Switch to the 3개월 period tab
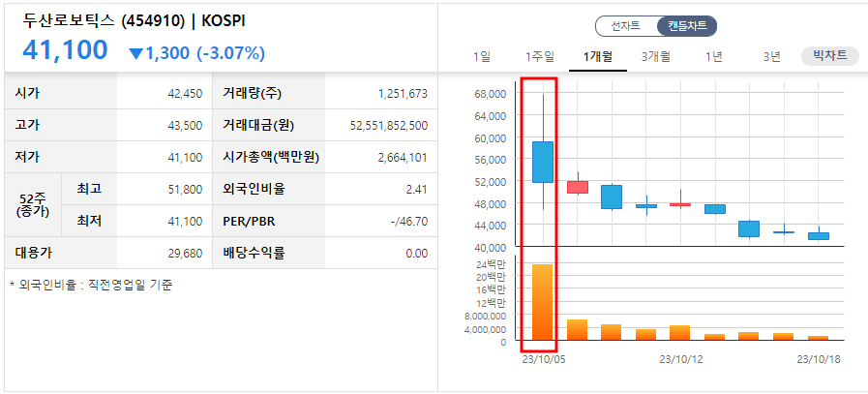This screenshot has height=394, width=868. [656, 56]
